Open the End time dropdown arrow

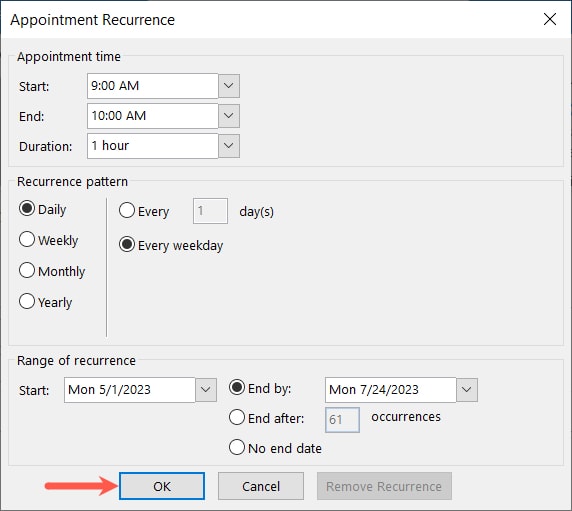[x=229, y=116]
